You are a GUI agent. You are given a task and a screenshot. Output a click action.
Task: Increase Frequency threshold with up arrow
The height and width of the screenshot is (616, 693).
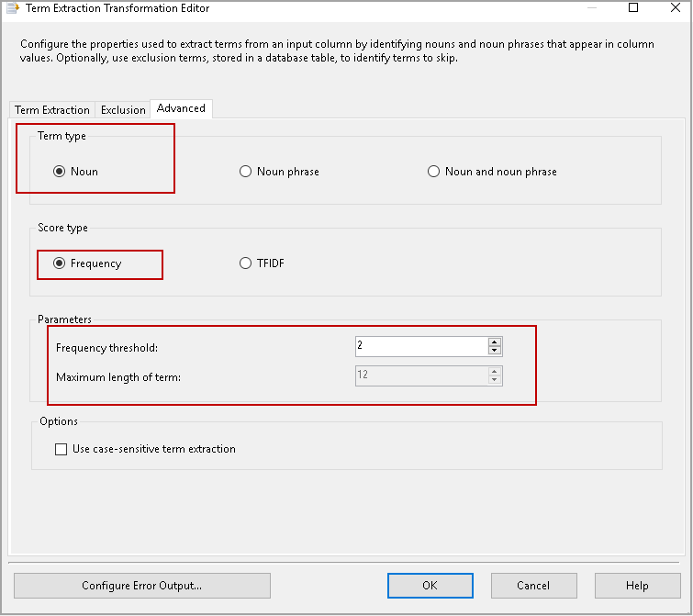(495, 342)
